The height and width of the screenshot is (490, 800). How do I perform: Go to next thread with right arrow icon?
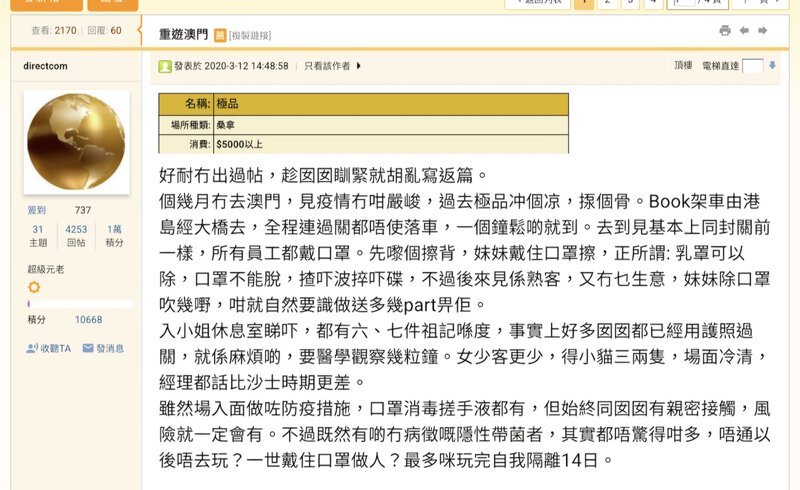(x=763, y=31)
